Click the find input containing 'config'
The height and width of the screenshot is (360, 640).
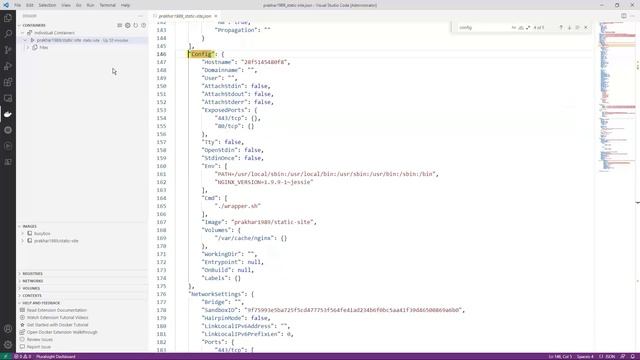(483, 27)
